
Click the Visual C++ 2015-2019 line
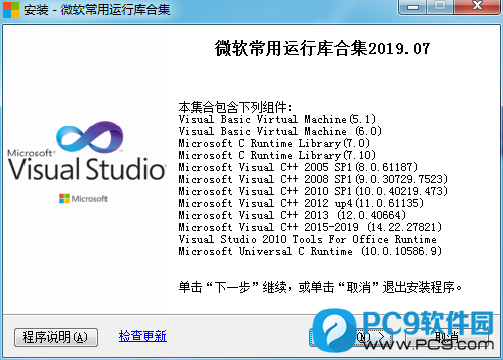(x=310, y=227)
